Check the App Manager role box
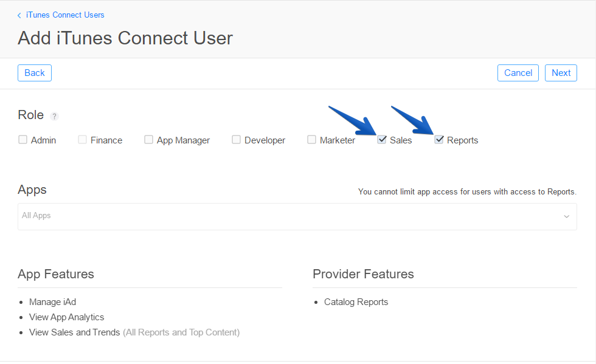The height and width of the screenshot is (364, 596). coord(149,140)
